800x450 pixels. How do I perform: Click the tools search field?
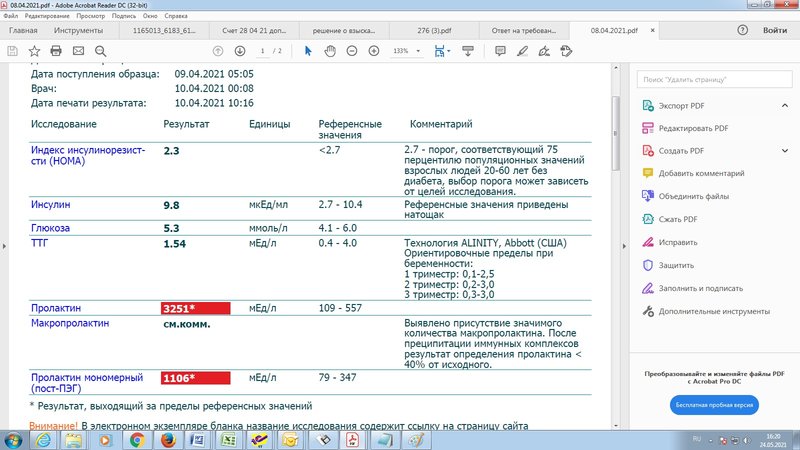tap(714, 79)
